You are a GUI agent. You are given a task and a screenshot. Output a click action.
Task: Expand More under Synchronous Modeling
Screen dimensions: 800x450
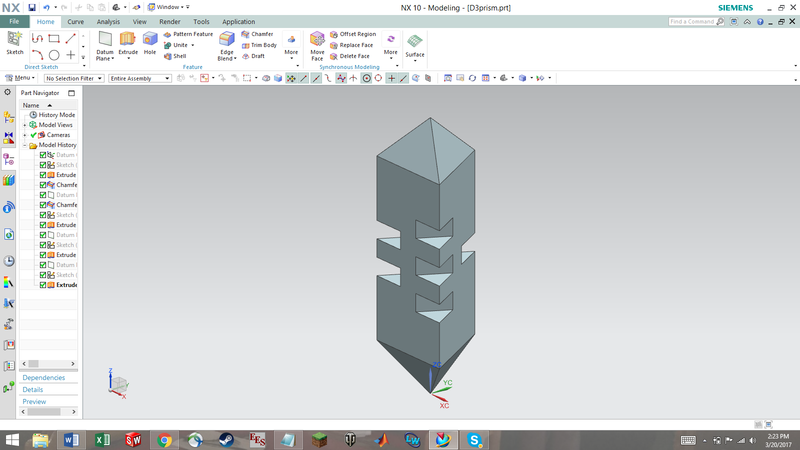pyautogui.click(x=390, y=46)
